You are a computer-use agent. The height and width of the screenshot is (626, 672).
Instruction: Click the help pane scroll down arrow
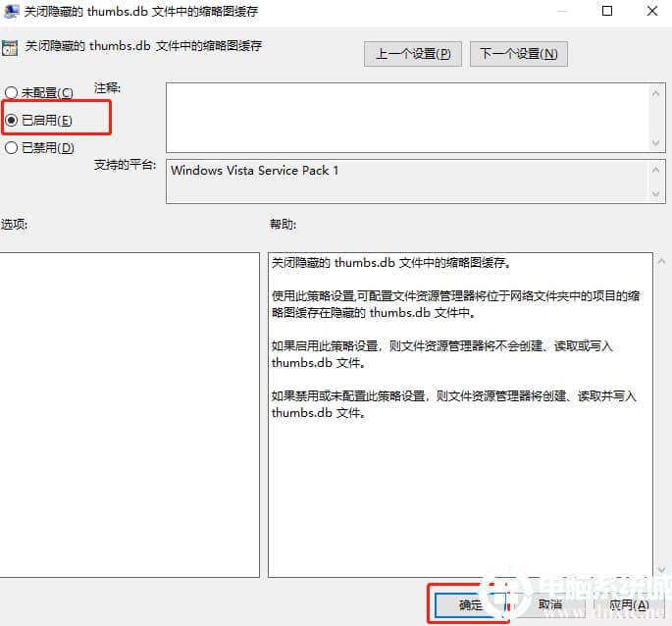coord(662,570)
